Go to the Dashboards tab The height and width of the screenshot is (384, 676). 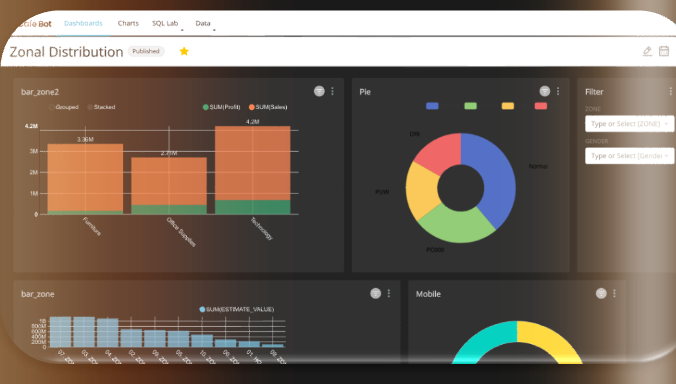point(83,23)
